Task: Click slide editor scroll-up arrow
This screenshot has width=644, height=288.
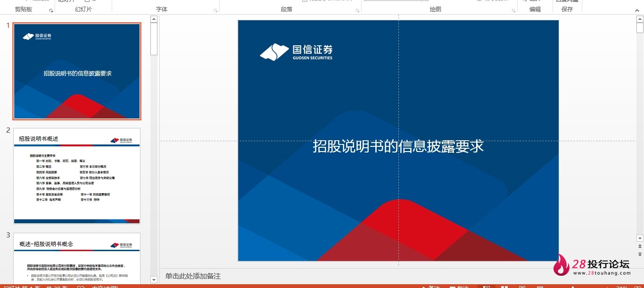Action: pos(640,19)
